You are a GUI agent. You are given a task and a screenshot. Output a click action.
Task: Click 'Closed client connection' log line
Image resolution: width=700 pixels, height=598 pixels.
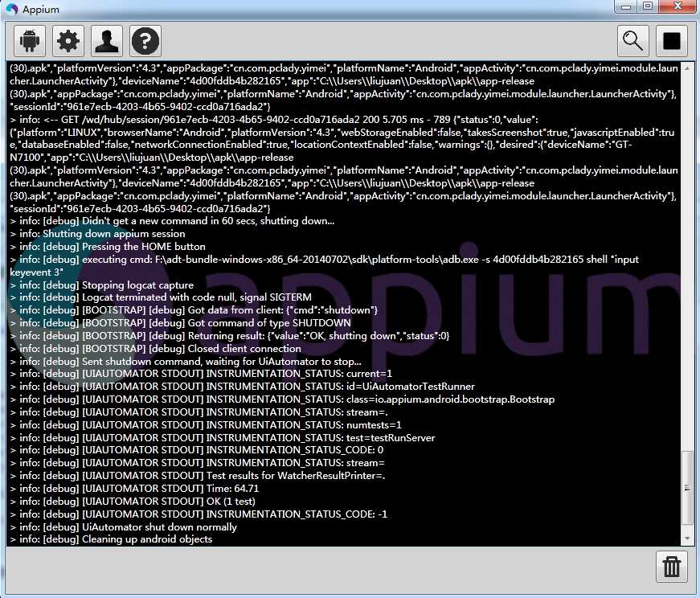(155, 348)
